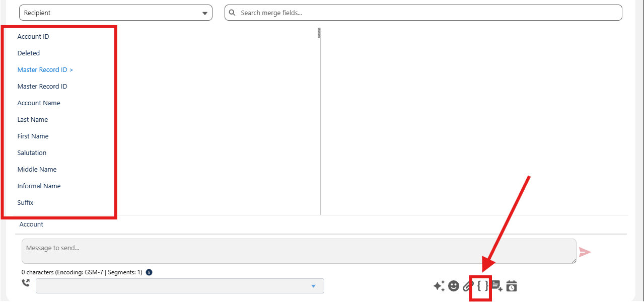Click the merge field list scrollbar
Screen dimensions: 644x302
[319, 33]
